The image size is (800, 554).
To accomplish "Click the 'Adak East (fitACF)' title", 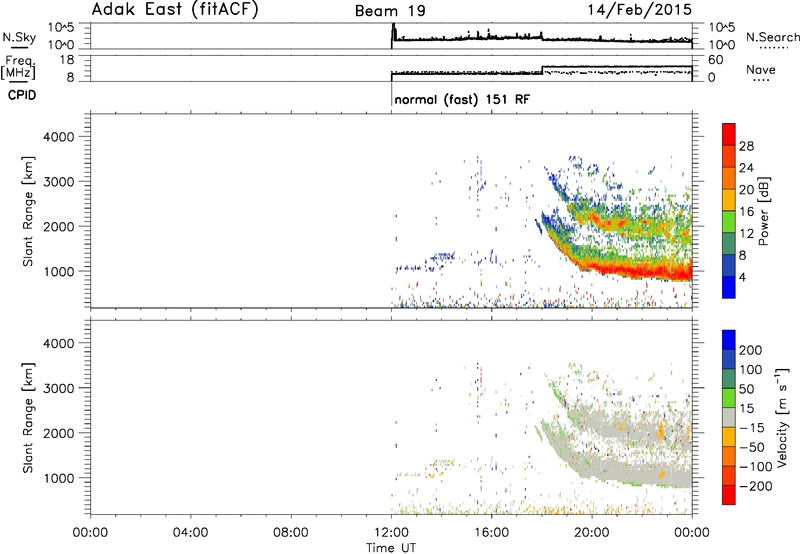I will click(x=175, y=9).
